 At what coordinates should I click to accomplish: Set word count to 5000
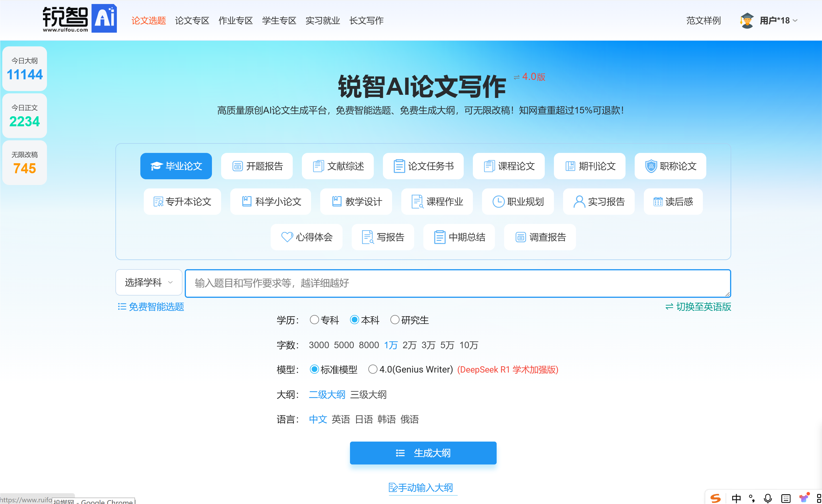tap(344, 345)
